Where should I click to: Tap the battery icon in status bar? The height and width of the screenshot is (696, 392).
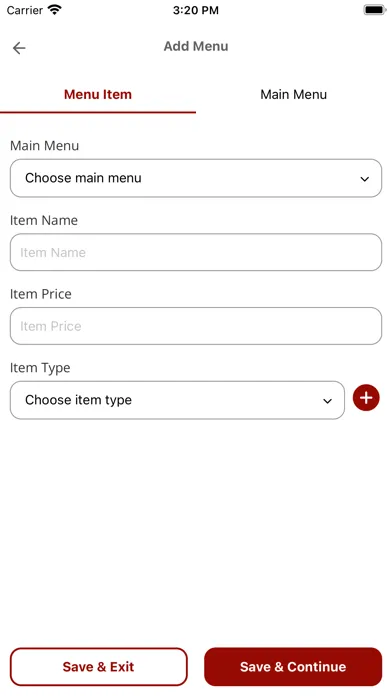pos(375,10)
